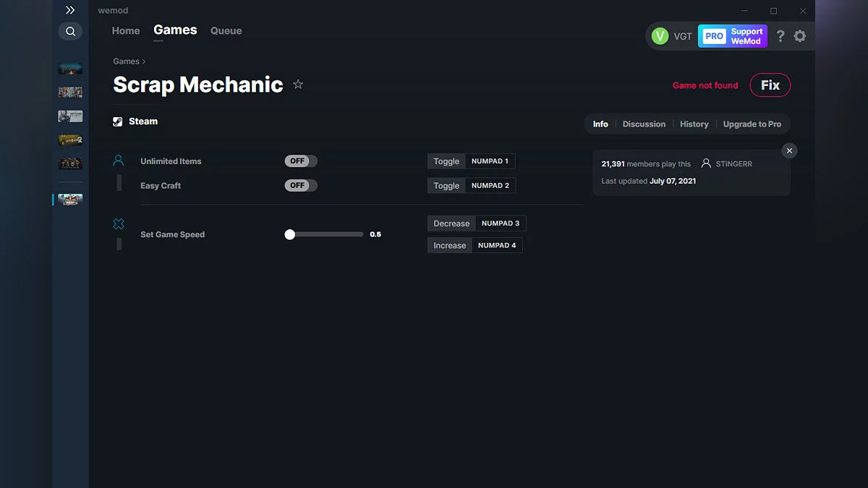Favorite Scrap Mechanic via the star icon
This screenshot has height=488, width=868.
tap(297, 85)
